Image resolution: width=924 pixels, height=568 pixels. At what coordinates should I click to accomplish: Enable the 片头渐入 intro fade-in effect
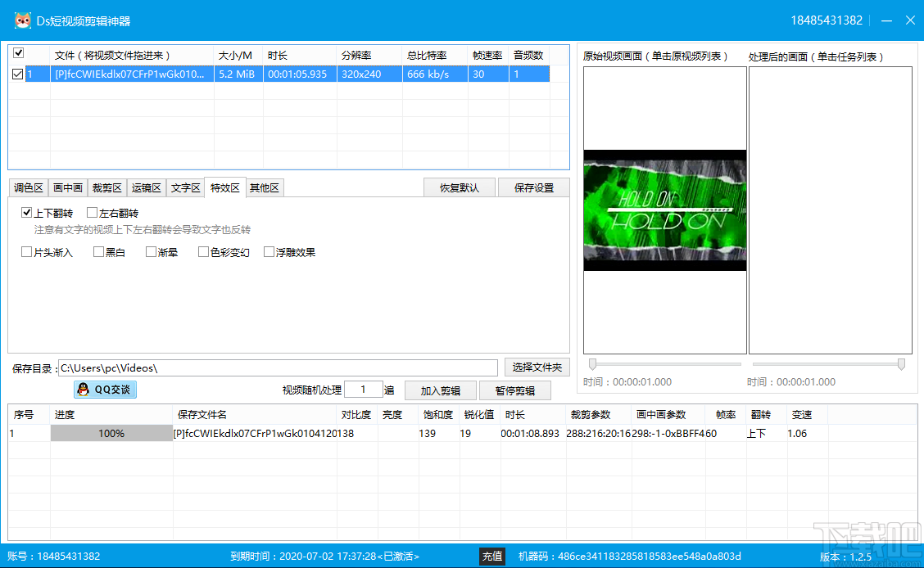pos(26,251)
